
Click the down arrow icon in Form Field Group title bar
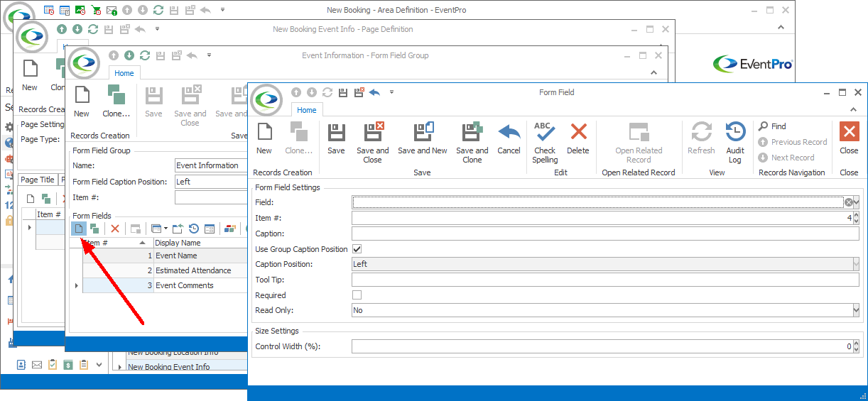[129, 55]
